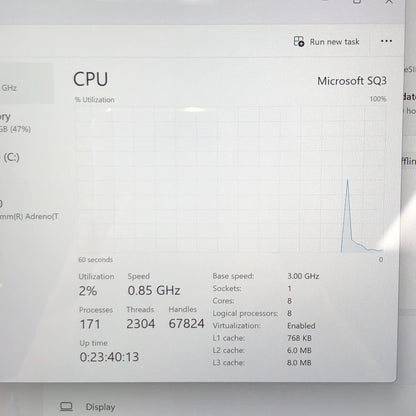This screenshot has height=416, width=416.
Task: Click the 67824 handles value
Action: point(186,324)
